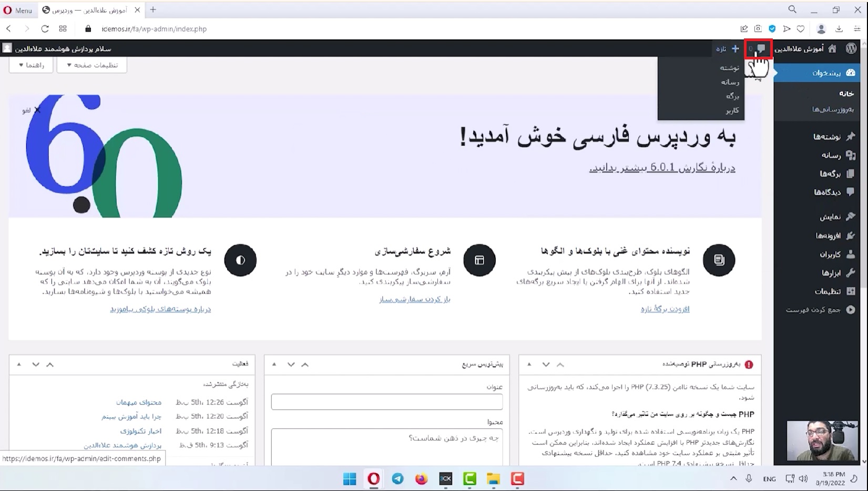The width and height of the screenshot is (868, 491).
Task: Dismiss welcome panel with 'لغو'
Action: (x=31, y=110)
